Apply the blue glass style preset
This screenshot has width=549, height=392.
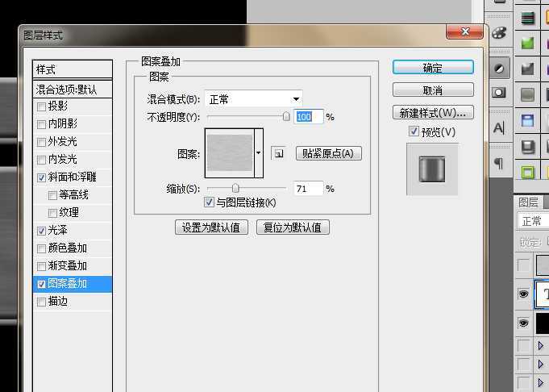coord(528,120)
